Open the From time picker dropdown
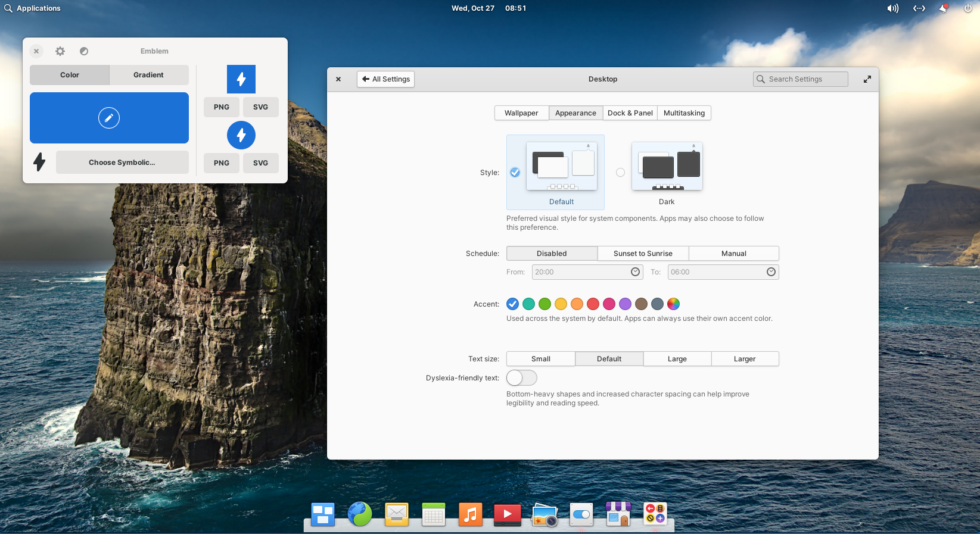The width and height of the screenshot is (980, 534). point(635,272)
